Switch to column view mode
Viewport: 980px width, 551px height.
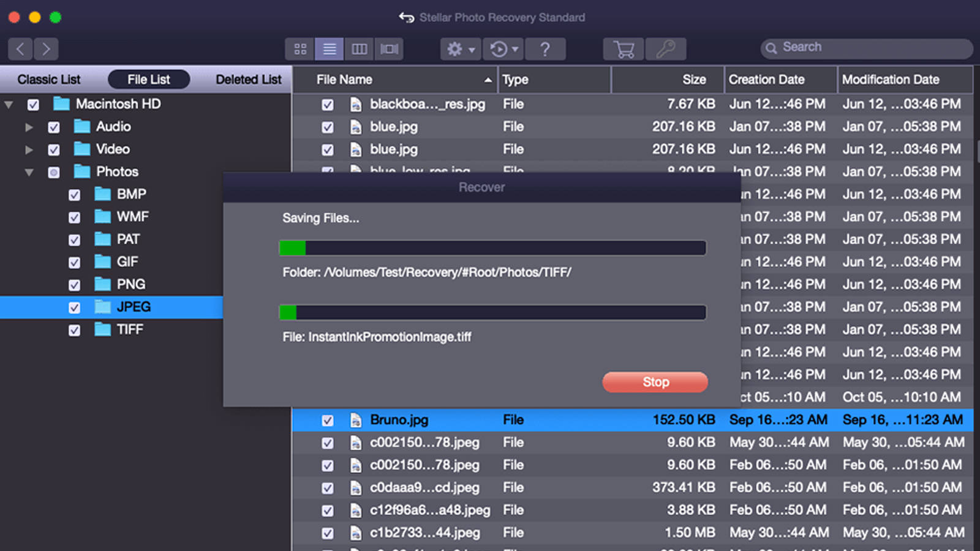point(360,49)
